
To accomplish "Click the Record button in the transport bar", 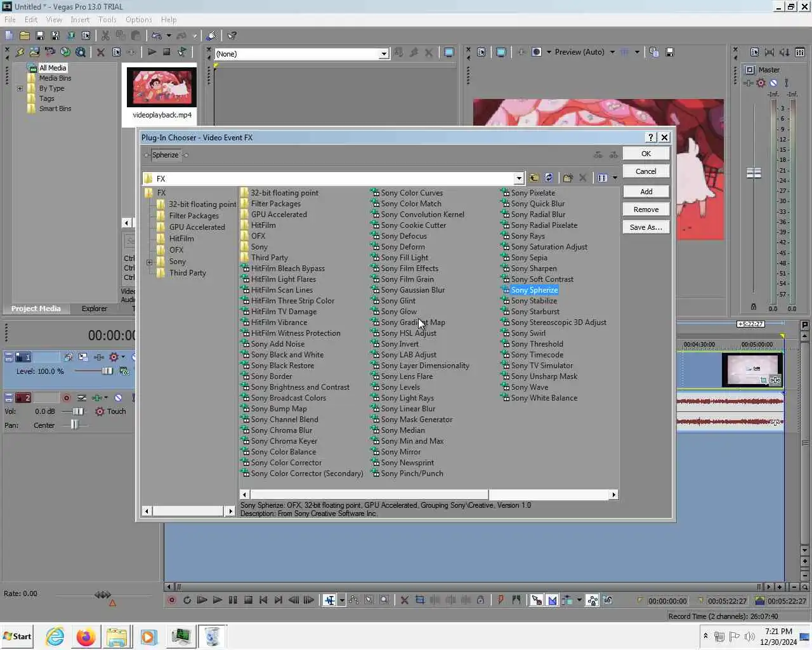I will pyautogui.click(x=171, y=600).
